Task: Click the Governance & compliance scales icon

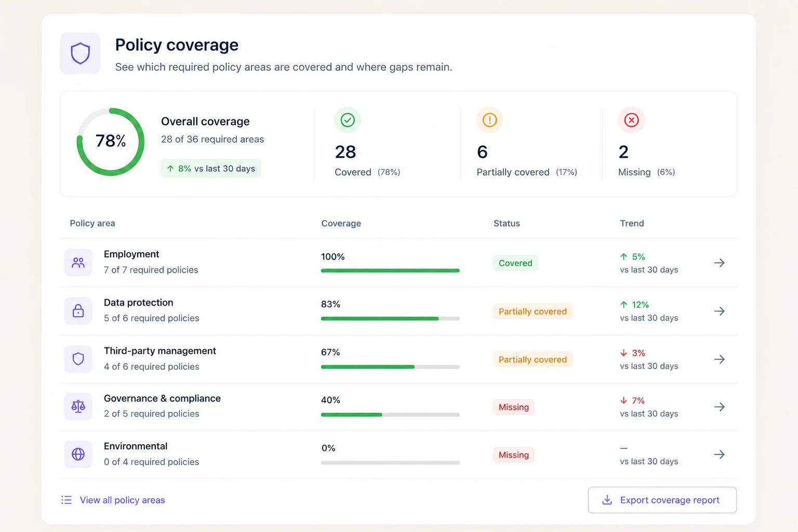Action: [x=78, y=407]
